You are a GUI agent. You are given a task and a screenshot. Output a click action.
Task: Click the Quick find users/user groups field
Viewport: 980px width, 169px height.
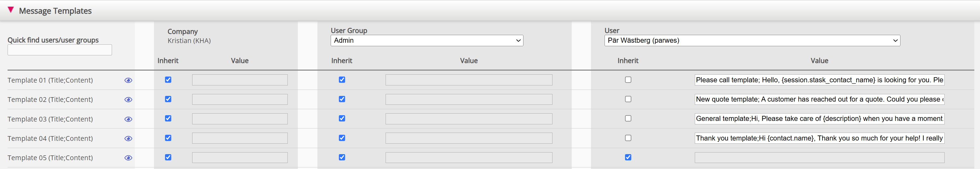[60, 50]
